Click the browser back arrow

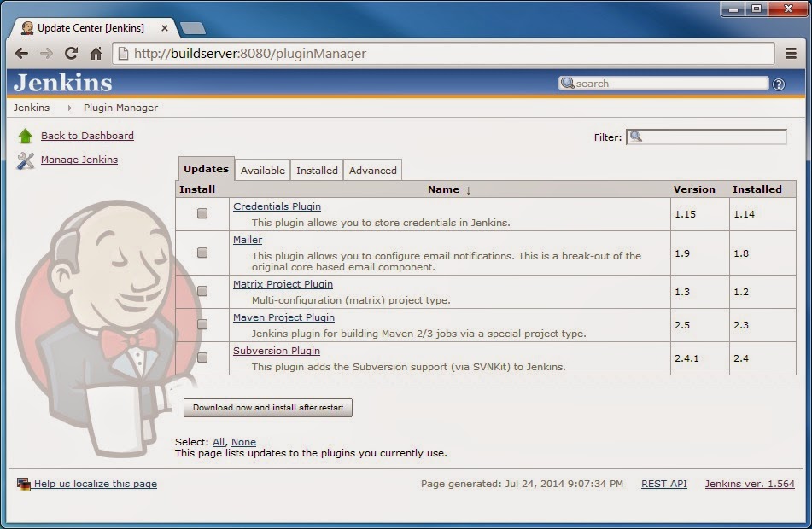pos(21,53)
